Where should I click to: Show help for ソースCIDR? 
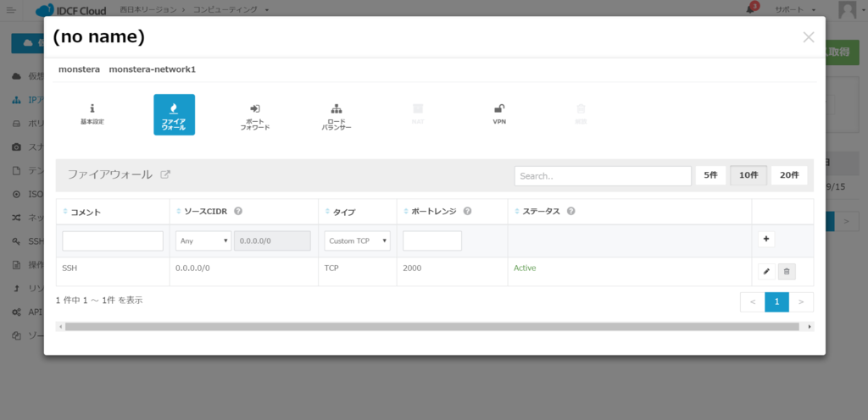(238, 211)
